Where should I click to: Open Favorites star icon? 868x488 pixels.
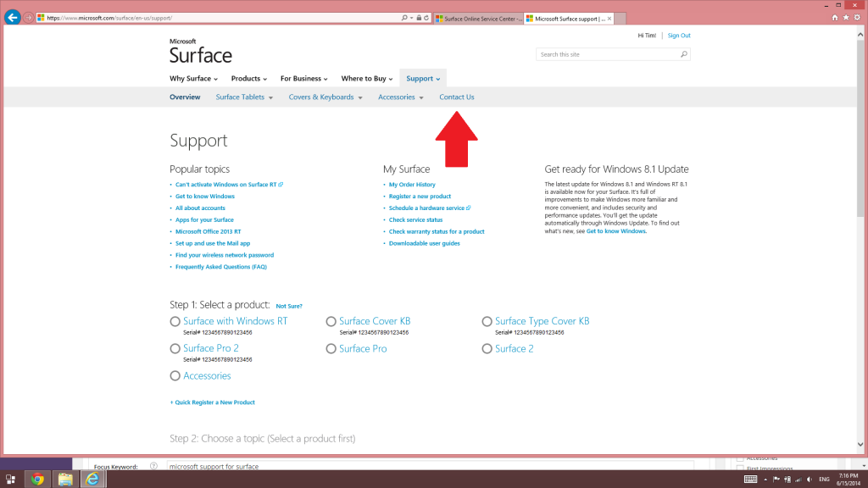pyautogui.click(x=846, y=18)
